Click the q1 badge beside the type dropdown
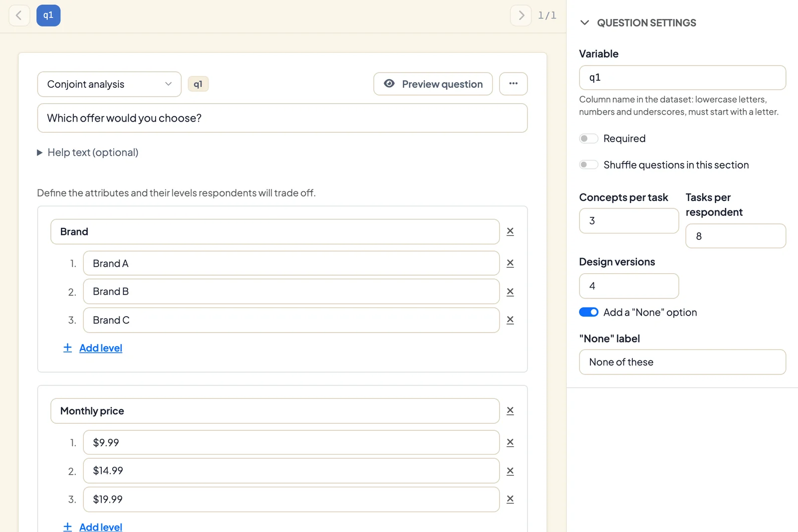Screen dimensions: 798x532 tap(198, 84)
